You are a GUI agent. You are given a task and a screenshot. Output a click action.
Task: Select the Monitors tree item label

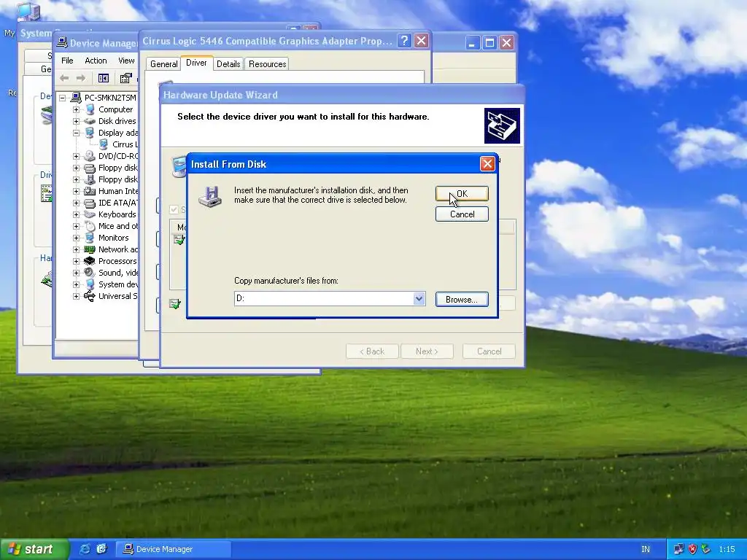[113, 238]
